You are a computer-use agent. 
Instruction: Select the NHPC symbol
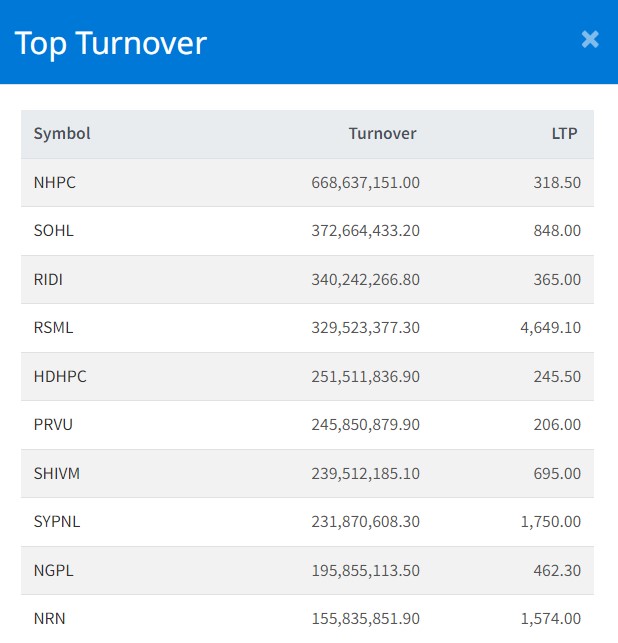click(55, 183)
